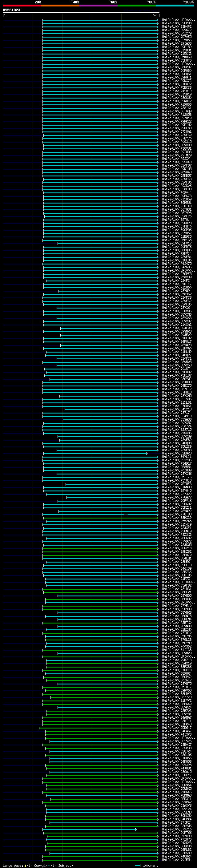Select hit UniRef100_P09124

point(177,809)
